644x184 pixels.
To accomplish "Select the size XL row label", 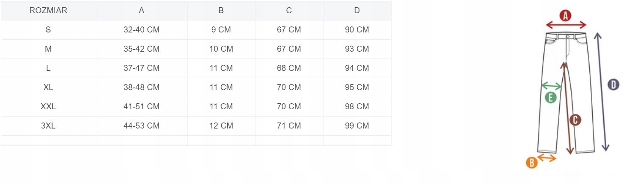I will [x=48, y=88].
